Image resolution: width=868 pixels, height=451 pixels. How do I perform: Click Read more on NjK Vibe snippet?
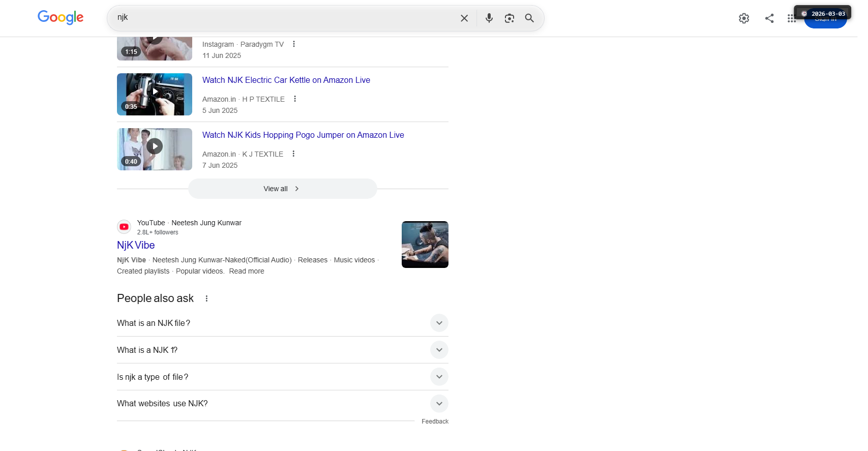pos(247,271)
